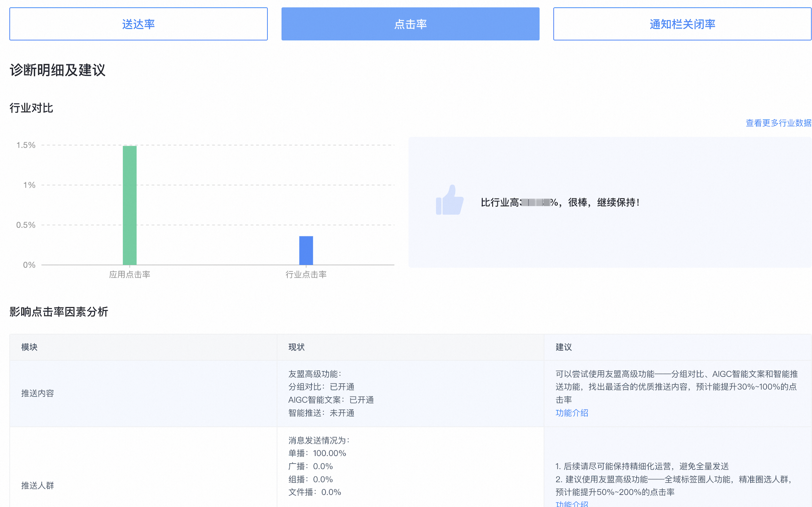The height and width of the screenshot is (507, 812).
Task: Click the 1.5% y-axis label
Action: [26, 145]
